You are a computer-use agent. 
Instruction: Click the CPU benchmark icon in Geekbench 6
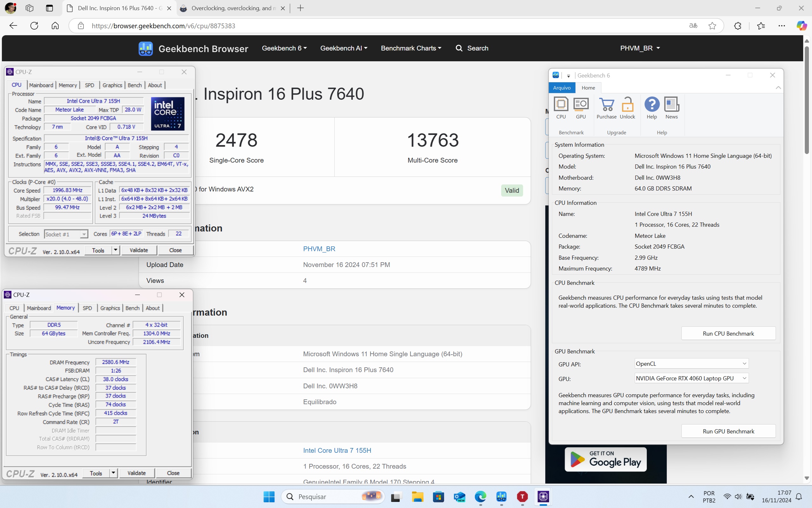tap(561, 108)
